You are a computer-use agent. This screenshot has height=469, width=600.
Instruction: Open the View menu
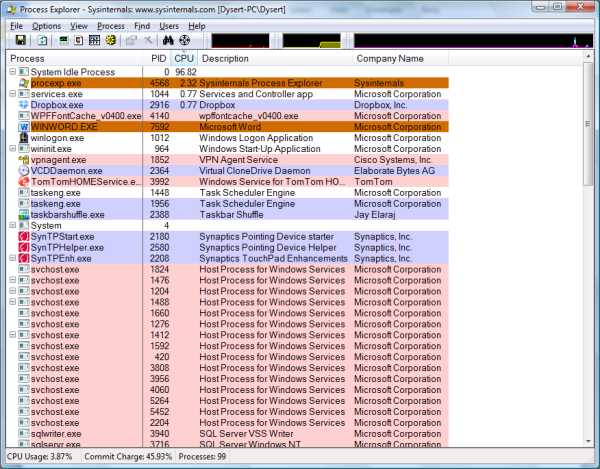79,26
